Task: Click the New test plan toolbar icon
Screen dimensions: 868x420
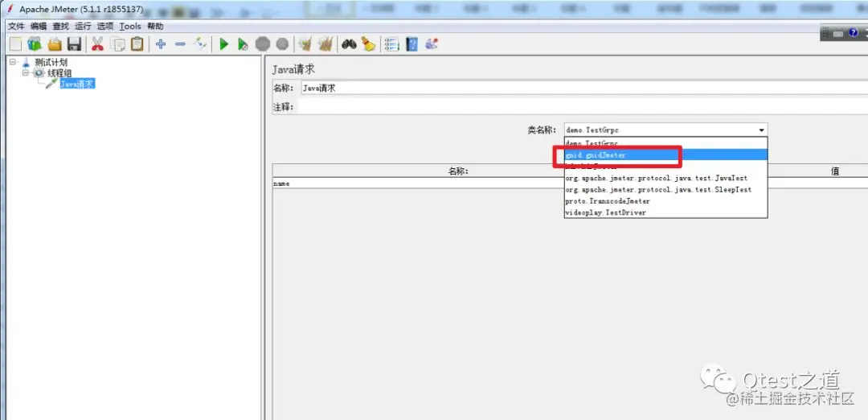Action: click(x=16, y=43)
